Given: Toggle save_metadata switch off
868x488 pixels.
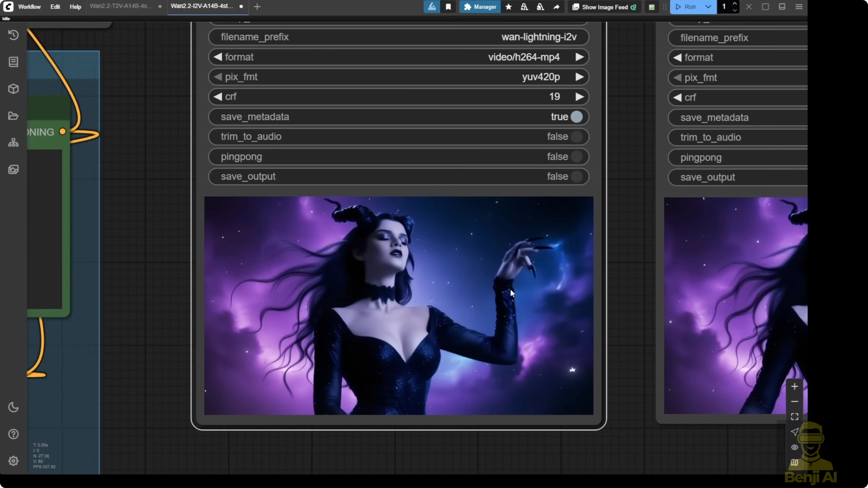Looking at the screenshot, I should click(x=576, y=117).
